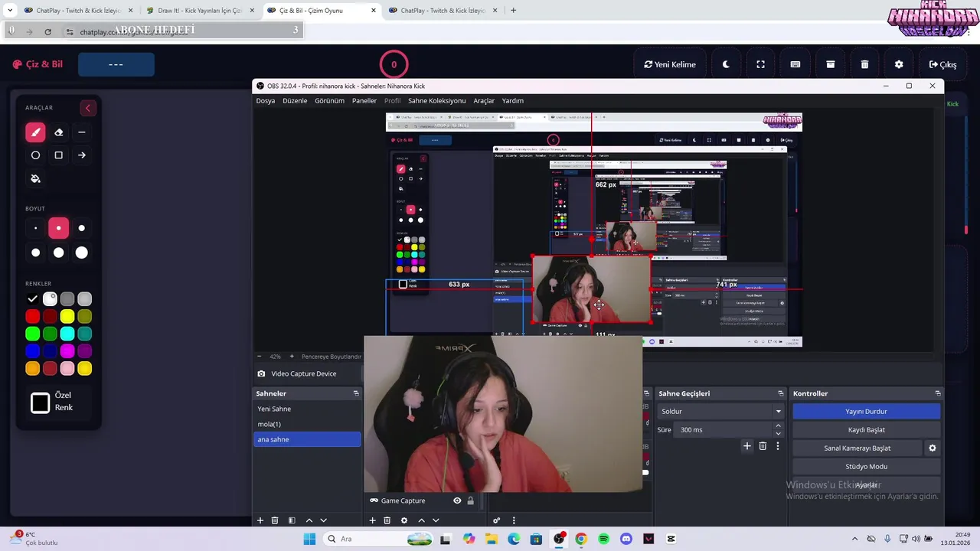
Task: Click the archive box icon in top bar
Action: [x=830, y=64]
